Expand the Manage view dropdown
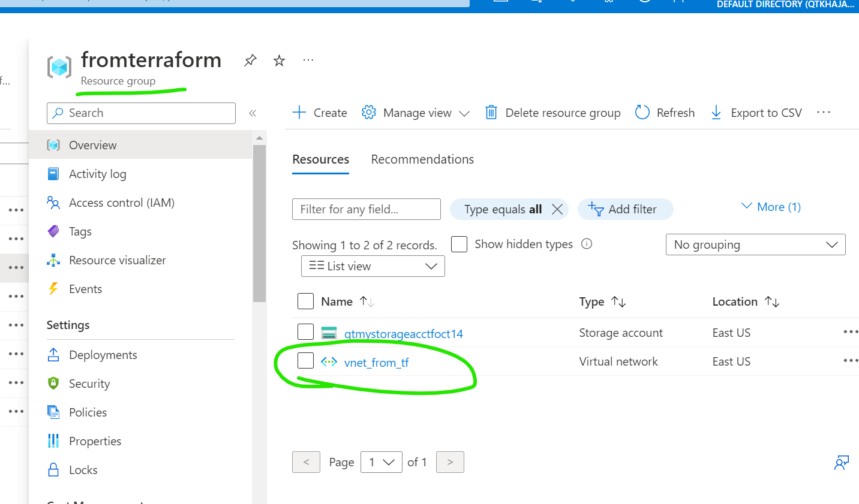 click(x=416, y=113)
